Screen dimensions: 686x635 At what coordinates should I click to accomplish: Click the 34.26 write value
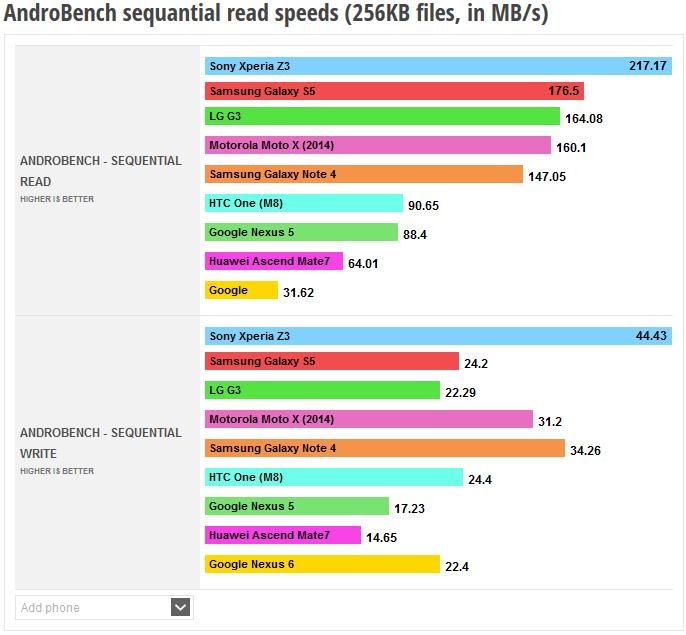coord(585,451)
